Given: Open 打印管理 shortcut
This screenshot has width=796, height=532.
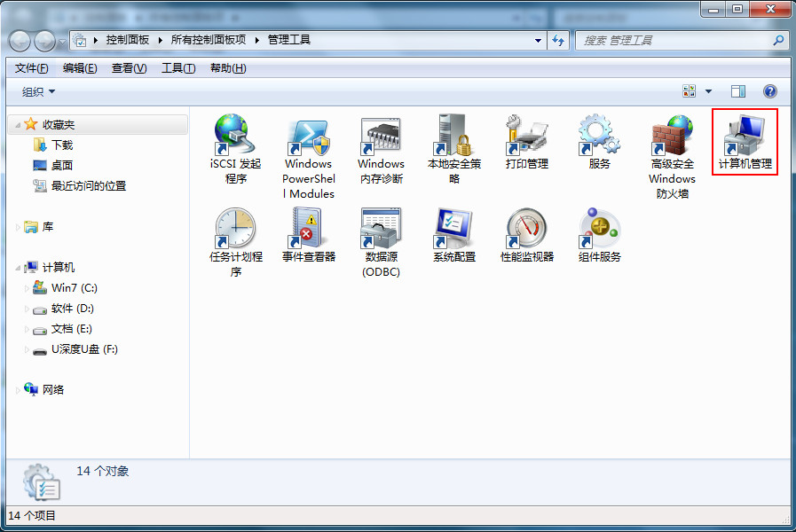Looking at the screenshot, I should click(x=526, y=142).
